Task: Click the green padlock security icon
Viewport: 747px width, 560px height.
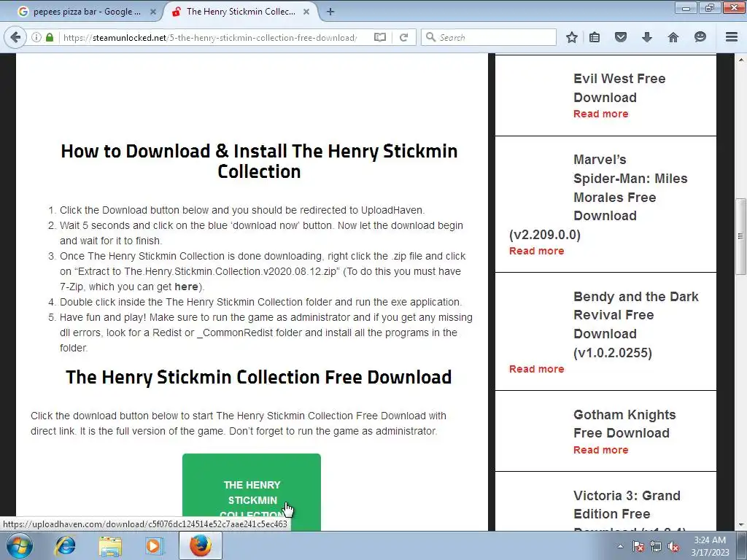Action: coord(50,37)
